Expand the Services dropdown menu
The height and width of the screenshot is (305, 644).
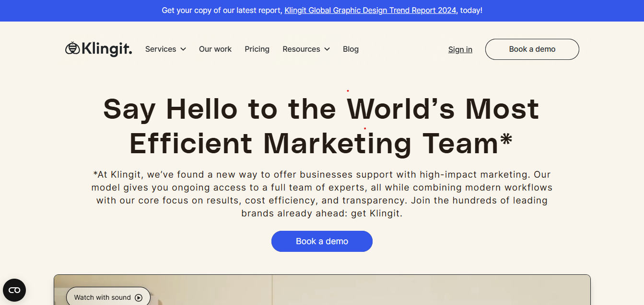pos(165,49)
